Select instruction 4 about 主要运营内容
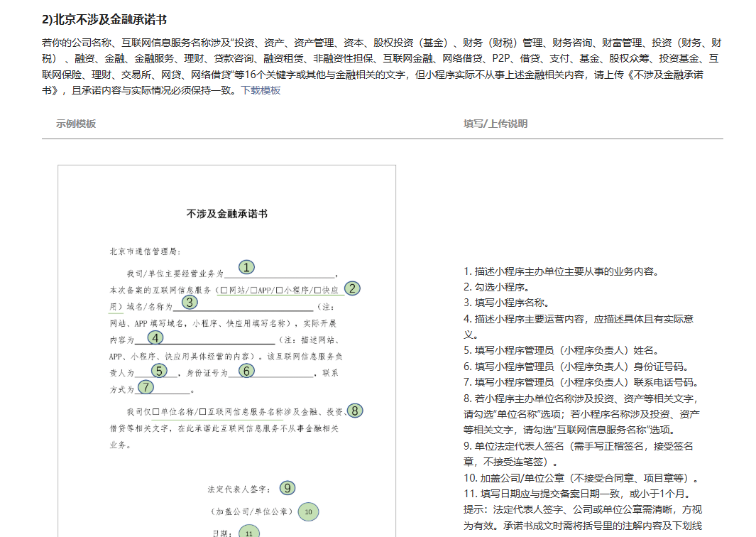This screenshot has height=537, width=756. 579,327
